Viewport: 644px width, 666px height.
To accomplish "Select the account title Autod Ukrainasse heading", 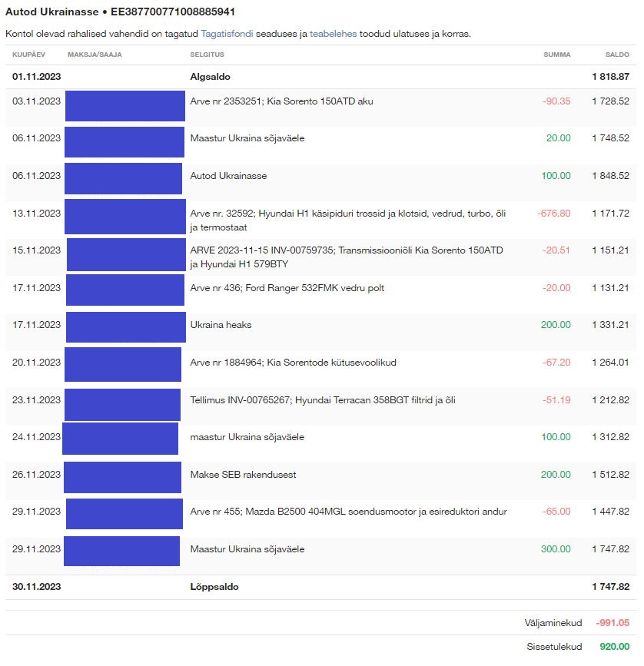I will [x=120, y=12].
